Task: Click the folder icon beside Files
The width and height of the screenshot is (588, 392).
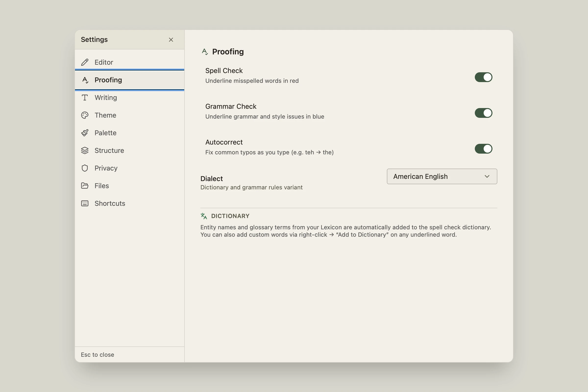Action: pos(85,186)
